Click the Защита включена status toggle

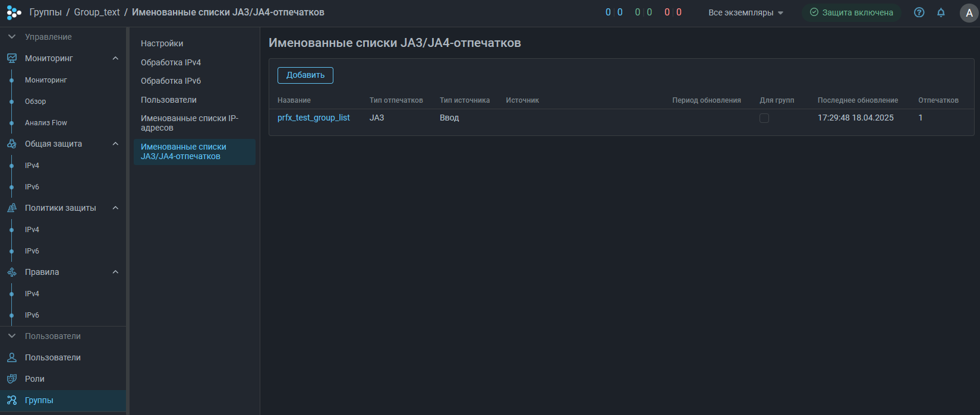(x=851, y=12)
